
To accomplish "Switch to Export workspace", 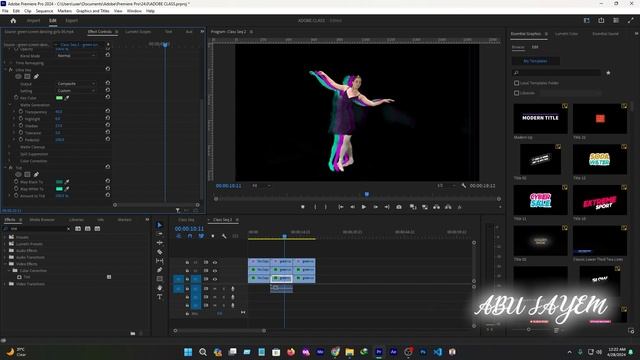I will [x=71, y=20].
